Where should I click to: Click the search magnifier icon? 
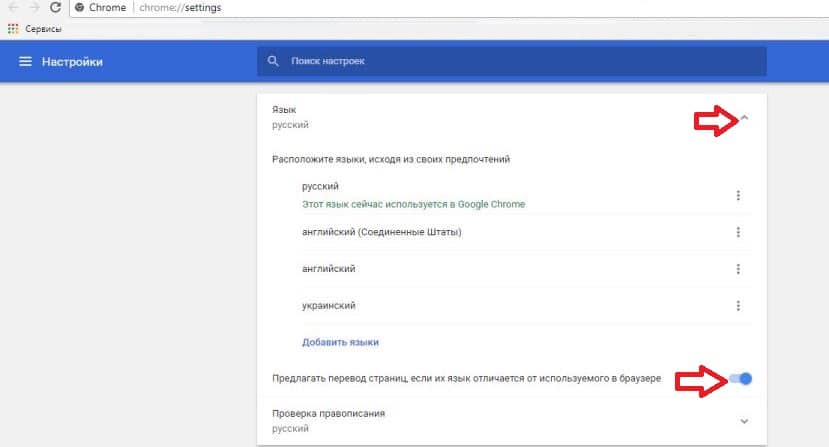point(273,61)
